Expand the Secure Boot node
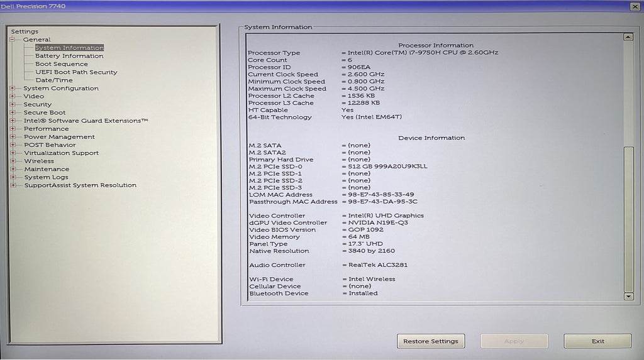This screenshot has height=360, width=644. point(13,112)
